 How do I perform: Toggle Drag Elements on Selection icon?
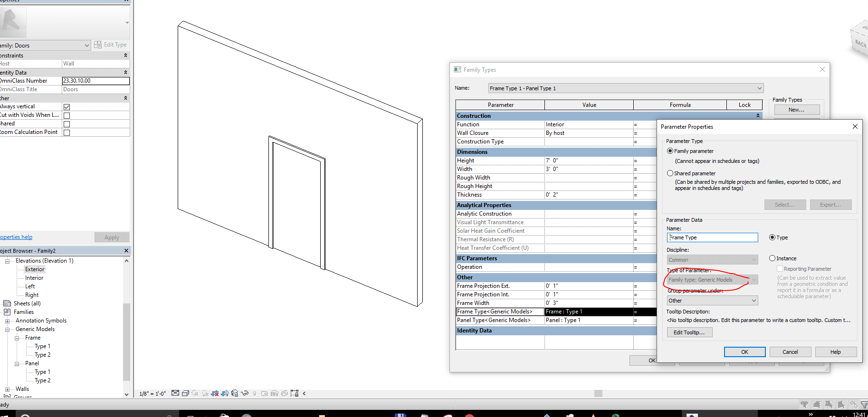pos(854,405)
